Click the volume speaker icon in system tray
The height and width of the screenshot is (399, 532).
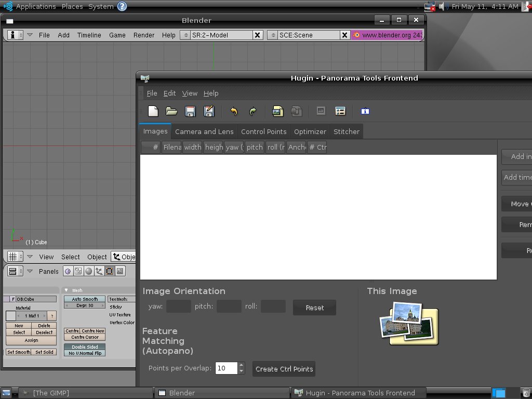point(444,6)
